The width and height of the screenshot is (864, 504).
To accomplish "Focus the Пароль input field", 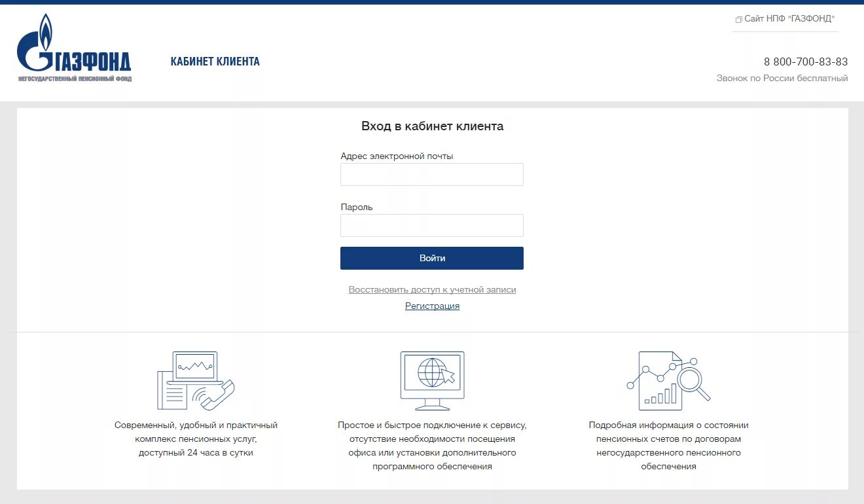I will point(432,226).
